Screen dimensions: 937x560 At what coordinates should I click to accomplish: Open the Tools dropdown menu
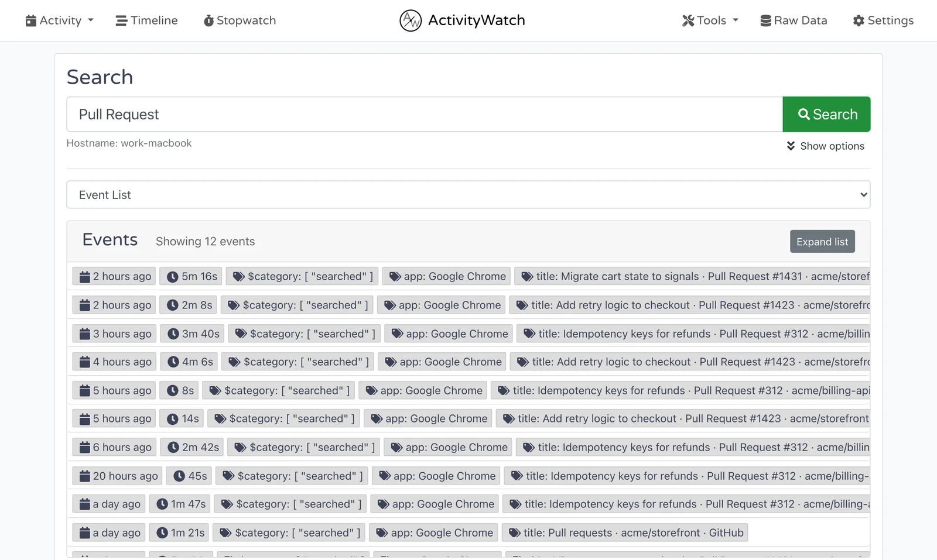[x=710, y=20]
